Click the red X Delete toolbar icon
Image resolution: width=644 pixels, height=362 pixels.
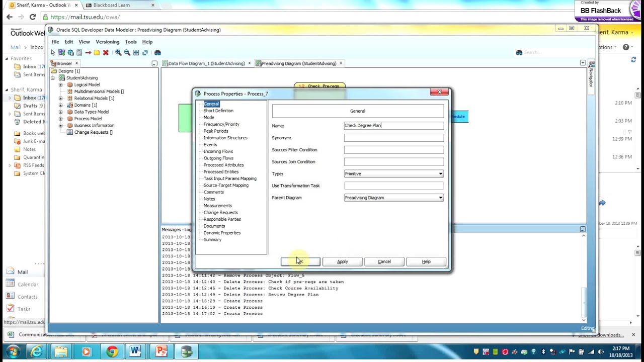[106, 52]
